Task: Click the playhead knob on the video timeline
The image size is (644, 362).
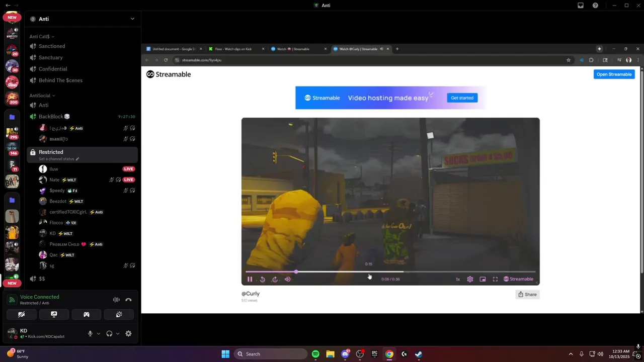Action: 296,271
